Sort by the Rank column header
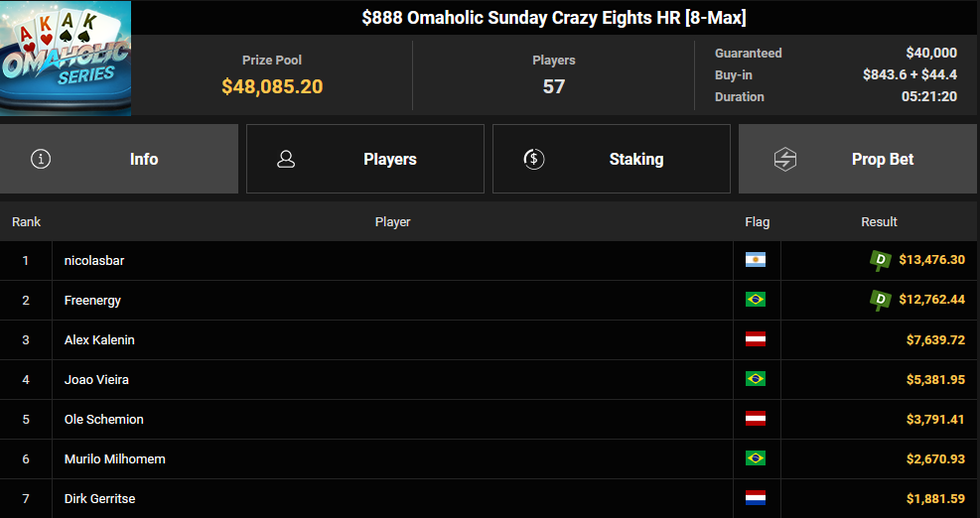 (x=26, y=222)
